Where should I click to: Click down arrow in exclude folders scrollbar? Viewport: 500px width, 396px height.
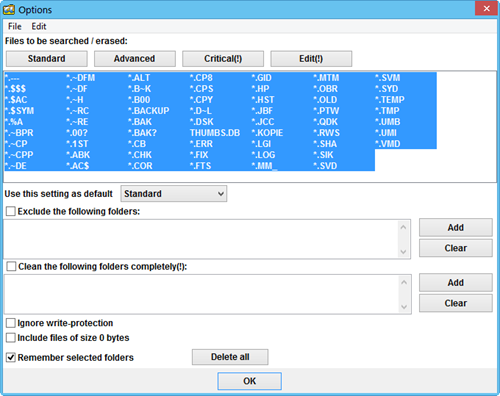(x=403, y=252)
